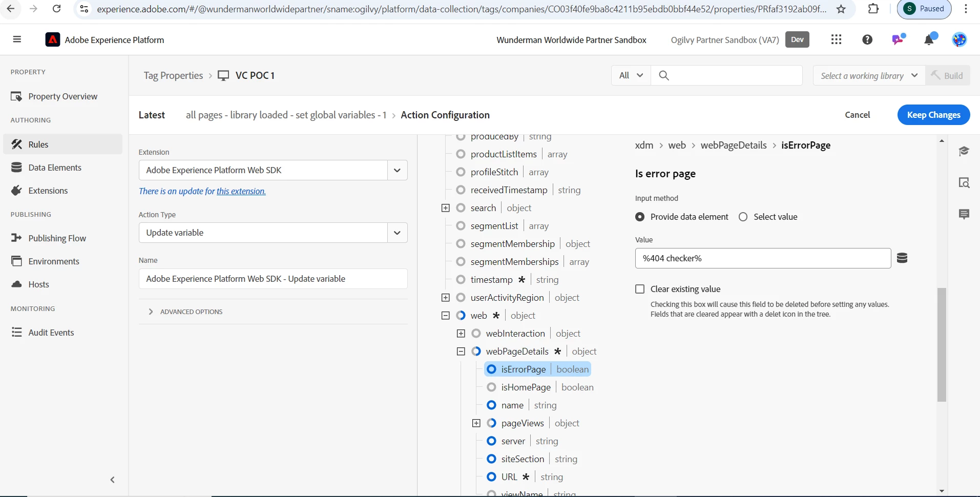The width and height of the screenshot is (980, 497).
Task: Click the search magnifier icon in property bar
Action: pyautogui.click(x=664, y=75)
